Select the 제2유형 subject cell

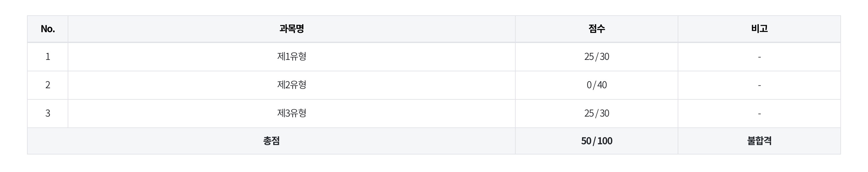pyautogui.click(x=291, y=85)
